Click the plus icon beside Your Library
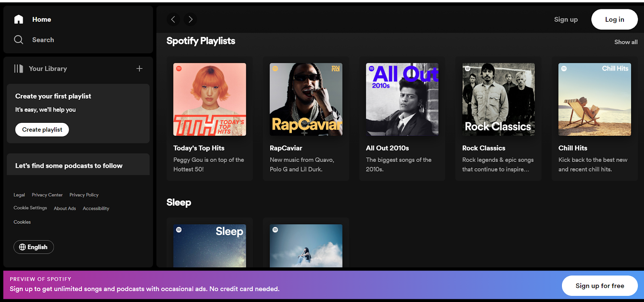The width and height of the screenshot is (644, 302). [x=139, y=68]
